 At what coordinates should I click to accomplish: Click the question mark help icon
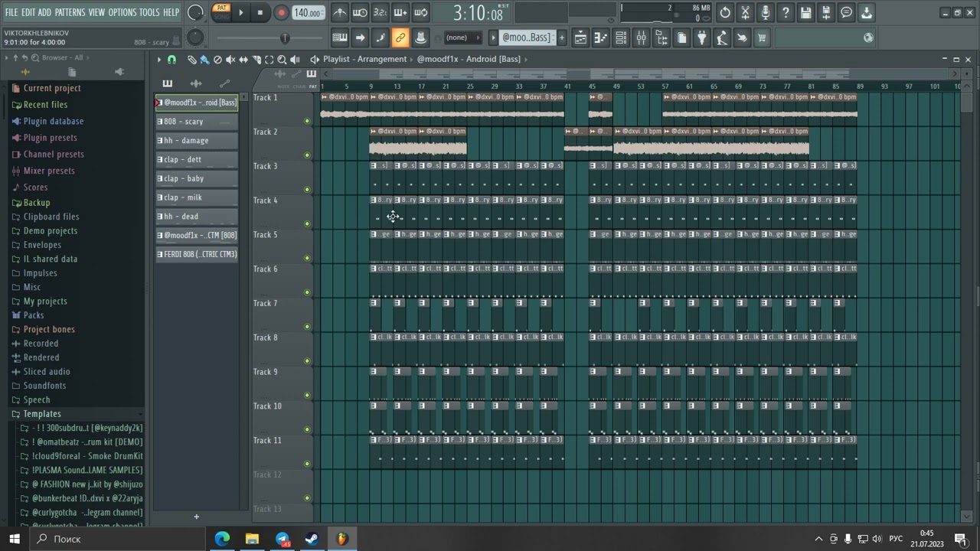point(786,12)
